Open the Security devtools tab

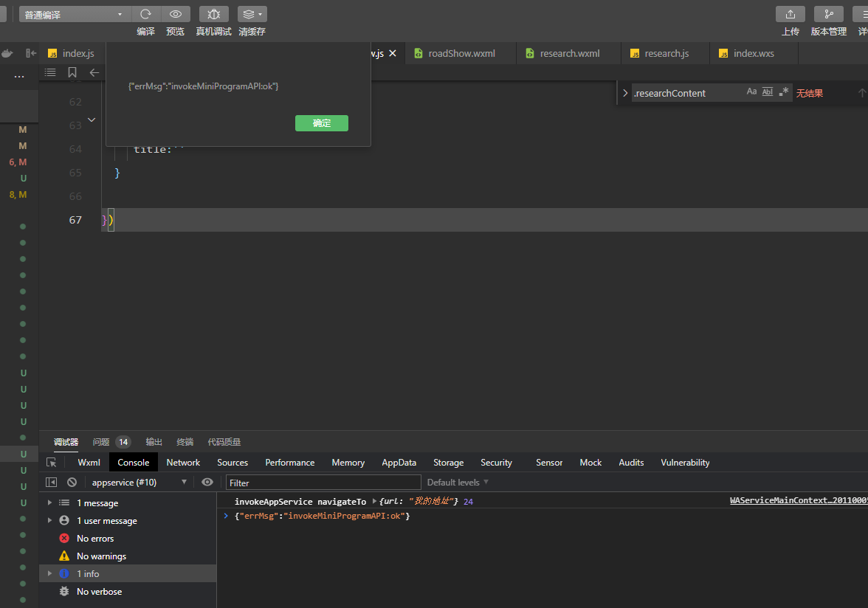pos(497,463)
